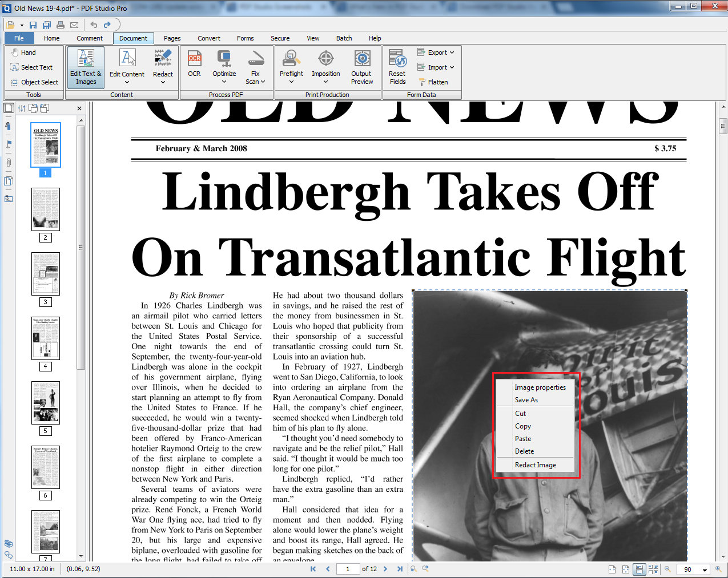Screen dimensions: 728x578
Task: Expand the Fix Scan dropdown
Action: tap(263, 82)
